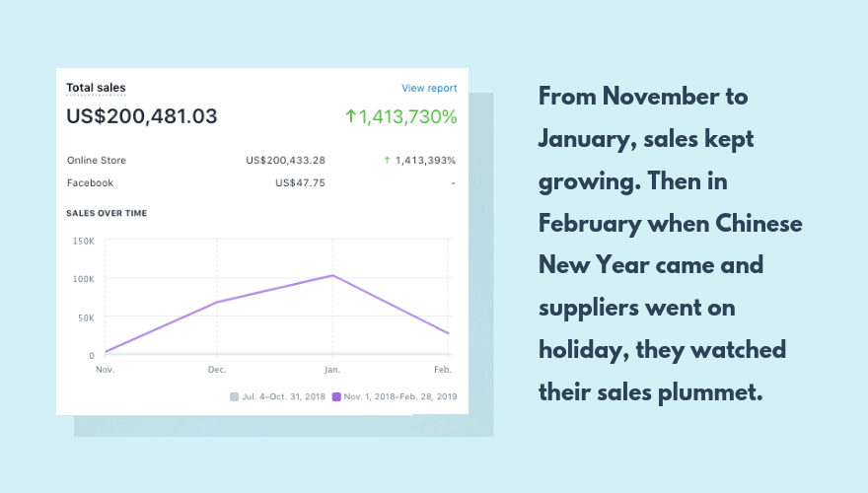This screenshot has height=493, width=868.
Task: Click the purple legend swatch for Nov. 1–Feb. 28
Action: pyautogui.click(x=337, y=396)
